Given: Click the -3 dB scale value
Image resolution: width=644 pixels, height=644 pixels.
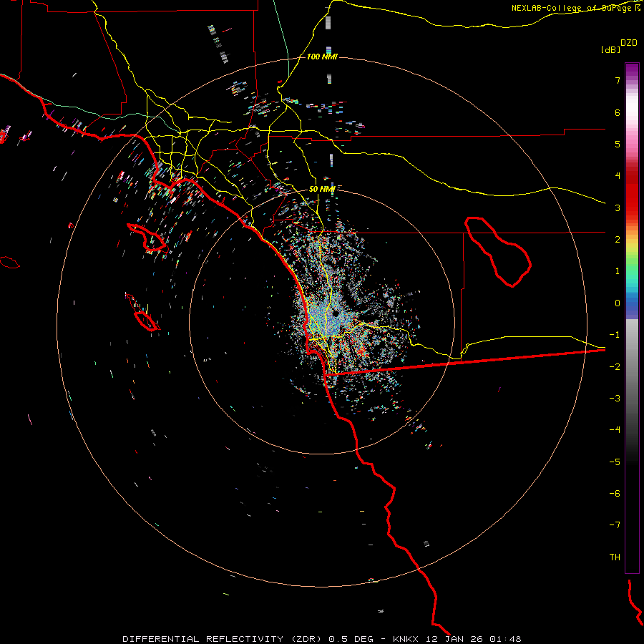Looking at the screenshot, I should coord(615,399).
